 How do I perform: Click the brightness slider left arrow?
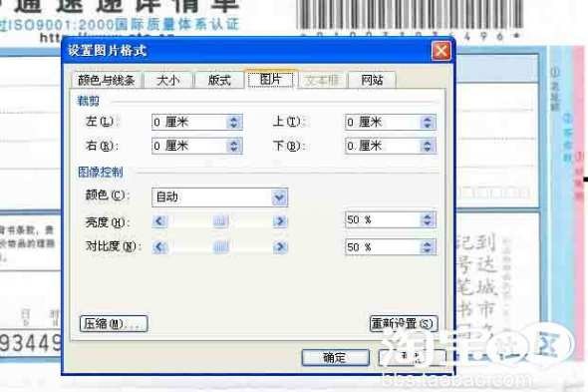click(x=159, y=221)
